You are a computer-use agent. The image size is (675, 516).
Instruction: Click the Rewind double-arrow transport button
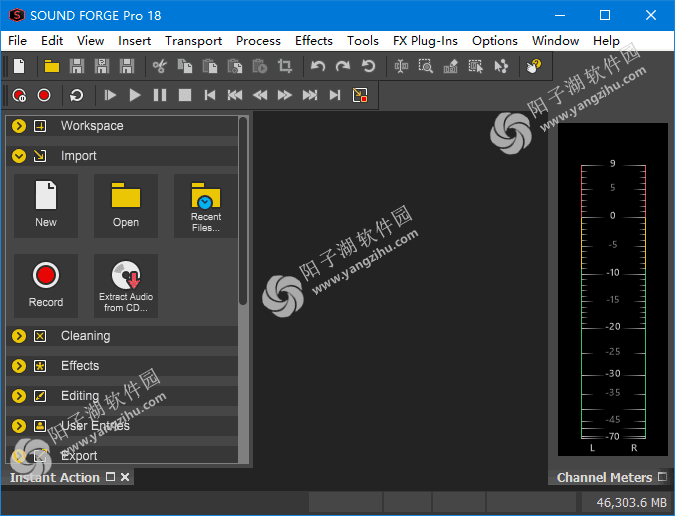pyautogui.click(x=260, y=95)
